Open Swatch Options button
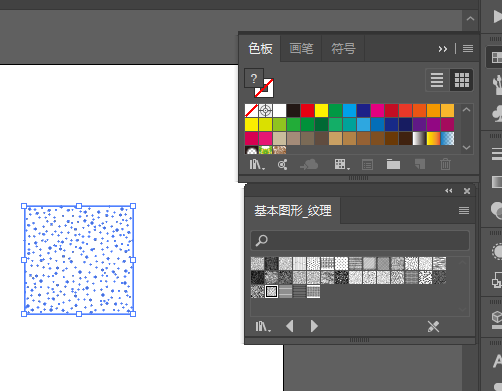The image size is (502, 391). point(367,165)
